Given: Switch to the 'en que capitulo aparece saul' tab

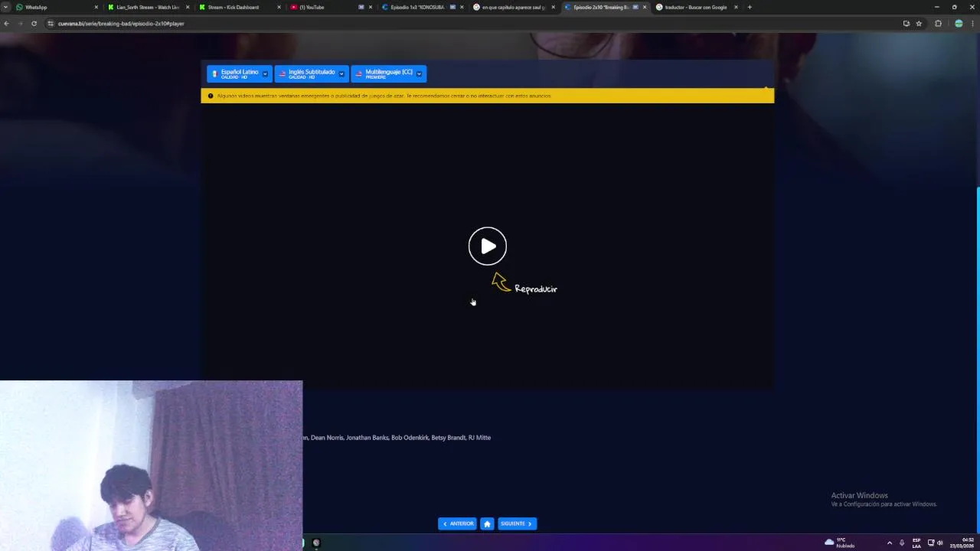Looking at the screenshot, I should [513, 7].
